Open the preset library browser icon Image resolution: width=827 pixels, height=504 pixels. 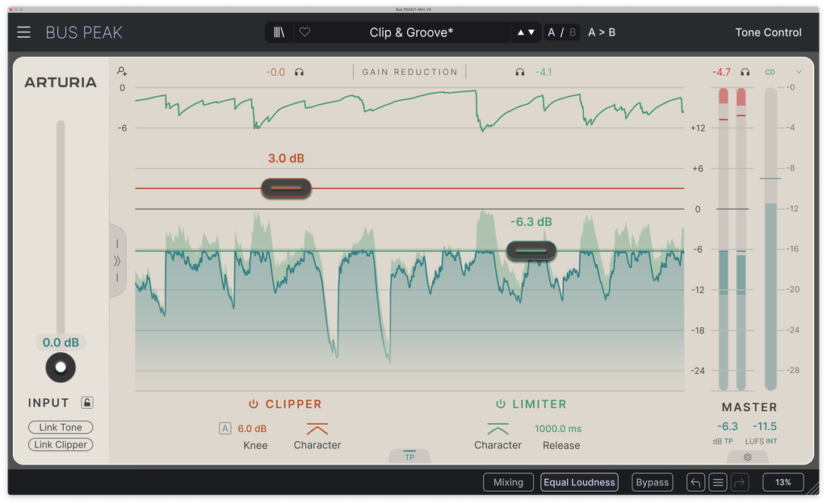tap(279, 32)
